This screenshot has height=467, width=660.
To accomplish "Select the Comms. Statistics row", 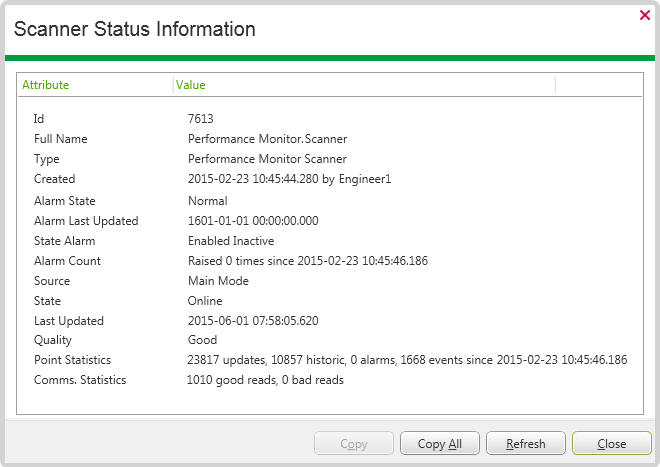I will point(80,380).
